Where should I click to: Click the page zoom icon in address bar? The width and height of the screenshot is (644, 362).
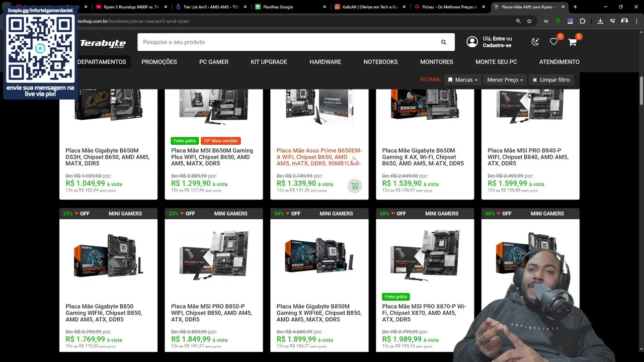[x=518, y=21]
